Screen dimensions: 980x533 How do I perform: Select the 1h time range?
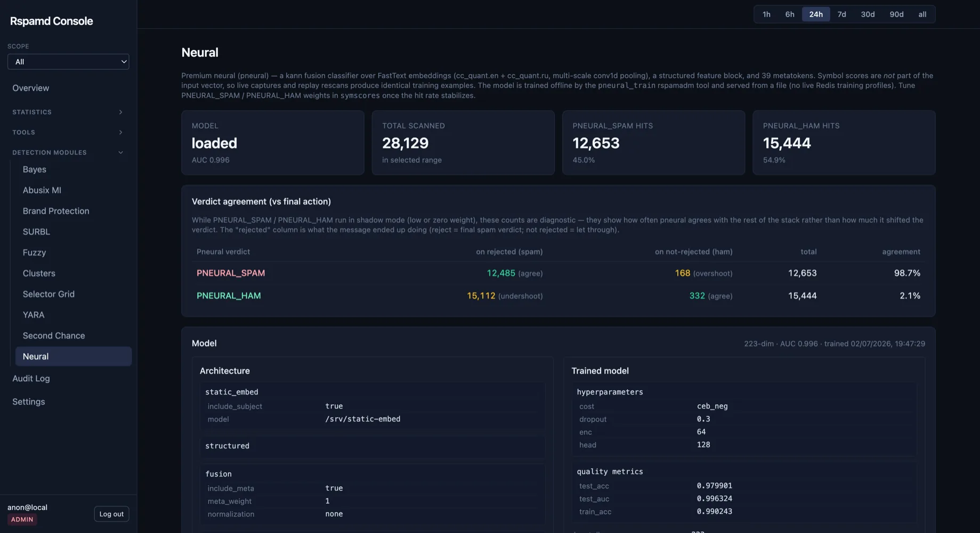point(766,14)
